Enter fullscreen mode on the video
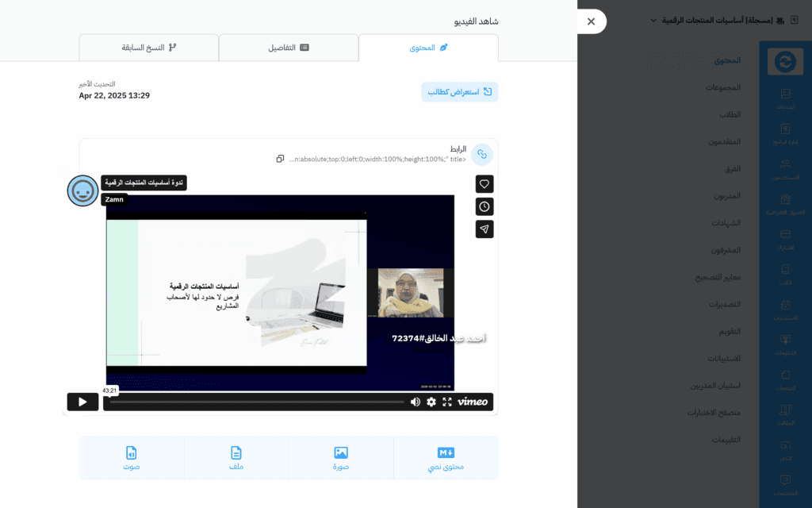Screen dimensions: 812x508 [x=447, y=402]
